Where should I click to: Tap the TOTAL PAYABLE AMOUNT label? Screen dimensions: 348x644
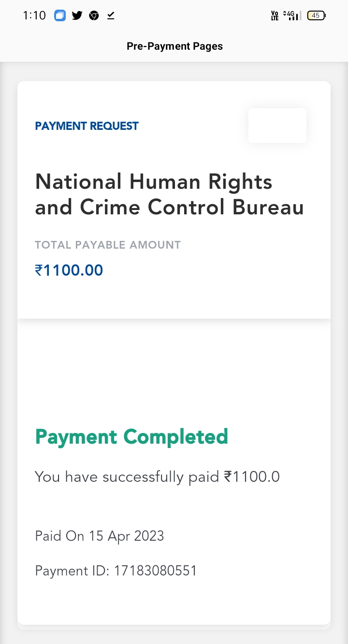click(x=108, y=245)
